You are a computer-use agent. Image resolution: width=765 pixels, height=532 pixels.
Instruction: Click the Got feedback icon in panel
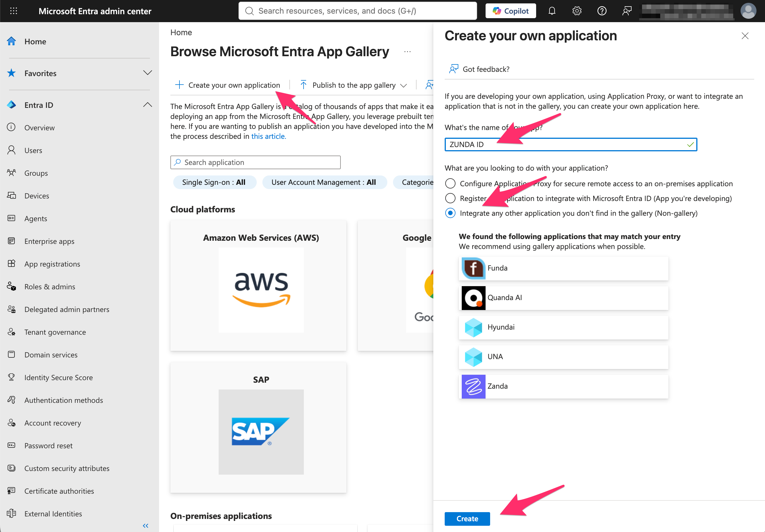[453, 69]
